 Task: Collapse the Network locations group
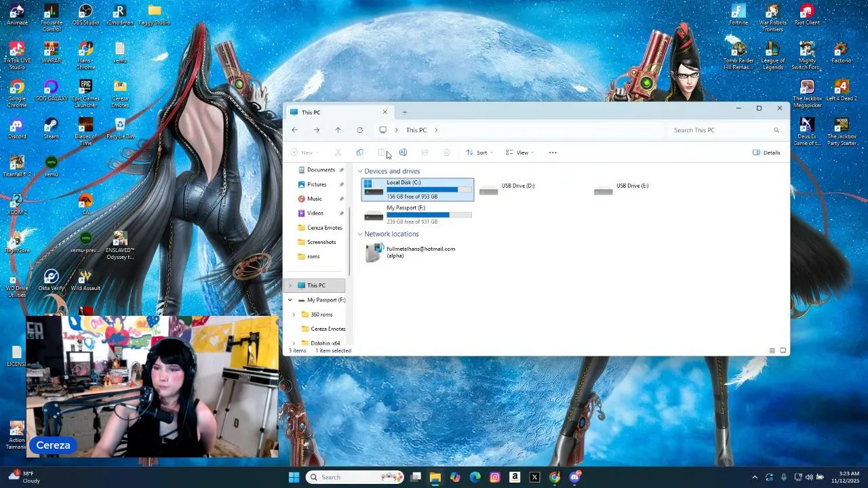360,235
